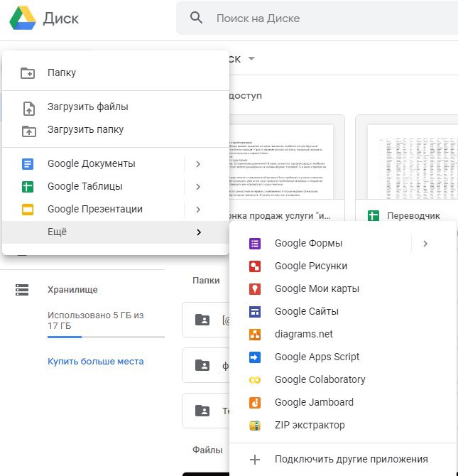Click the Google Sites icon
Image resolution: width=458 pixels, height=476 pixels.
click(255, 312)
